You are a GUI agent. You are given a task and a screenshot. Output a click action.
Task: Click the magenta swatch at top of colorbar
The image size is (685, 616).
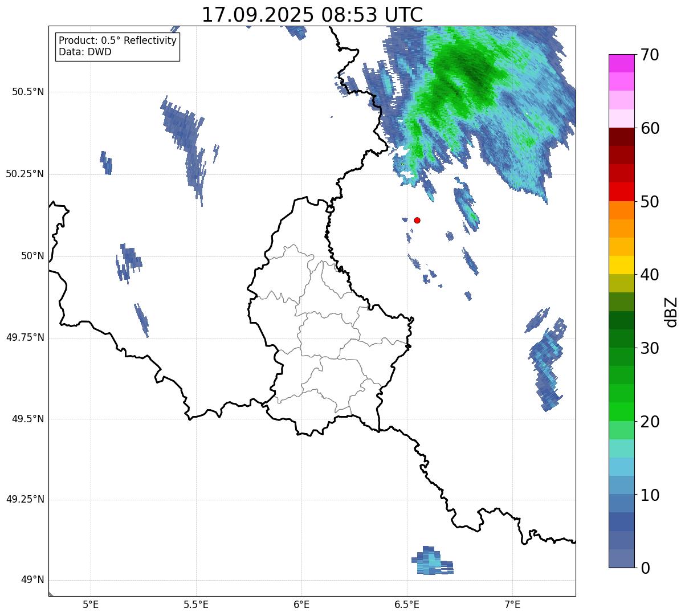(x=622, y=63)
